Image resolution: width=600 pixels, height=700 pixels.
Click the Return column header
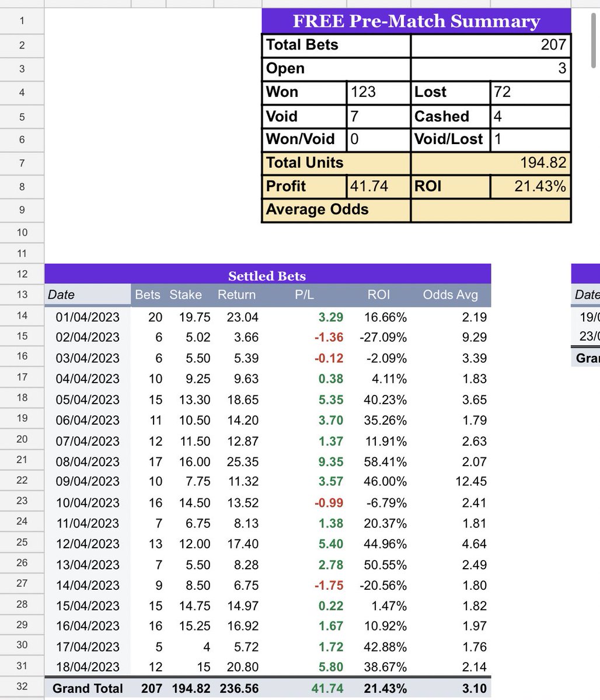pos(236,295)
